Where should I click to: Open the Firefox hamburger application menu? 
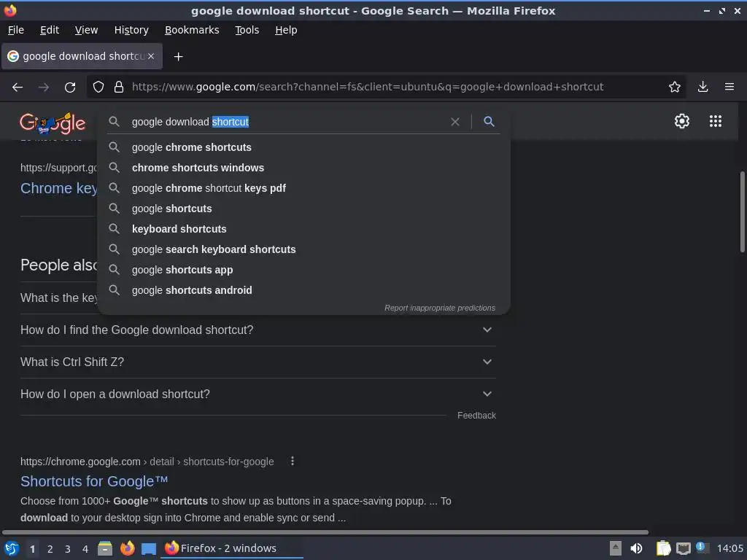coord(729,87)
